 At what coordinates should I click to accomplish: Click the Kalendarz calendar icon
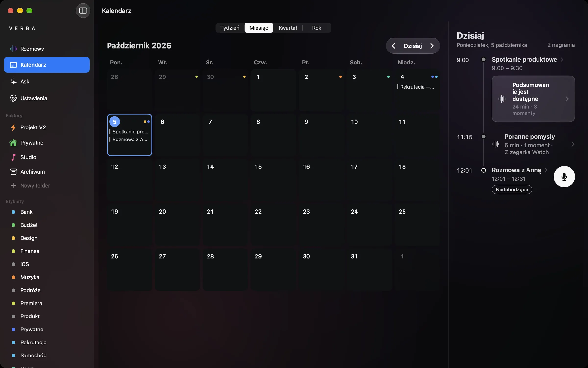(x=13, y=65)
